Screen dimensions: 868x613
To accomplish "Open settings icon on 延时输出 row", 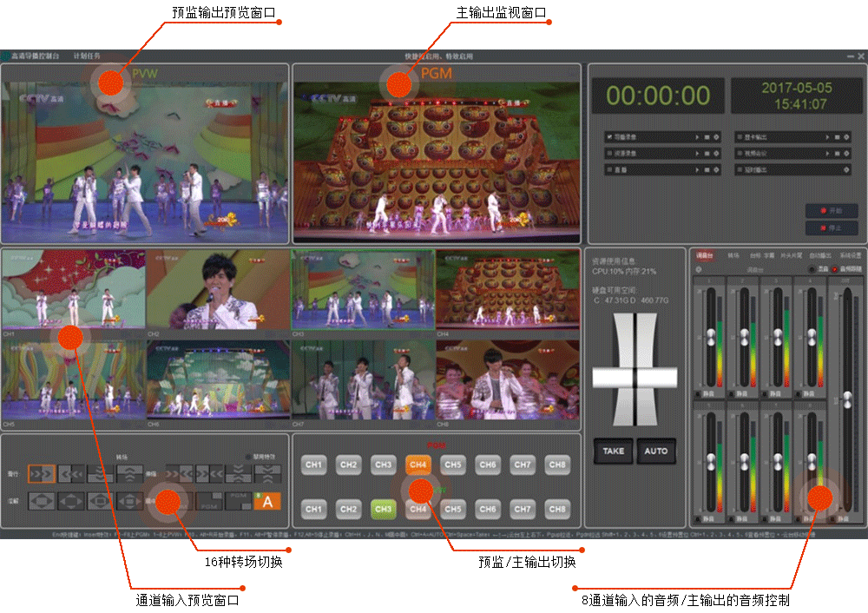I will [846, 170].
